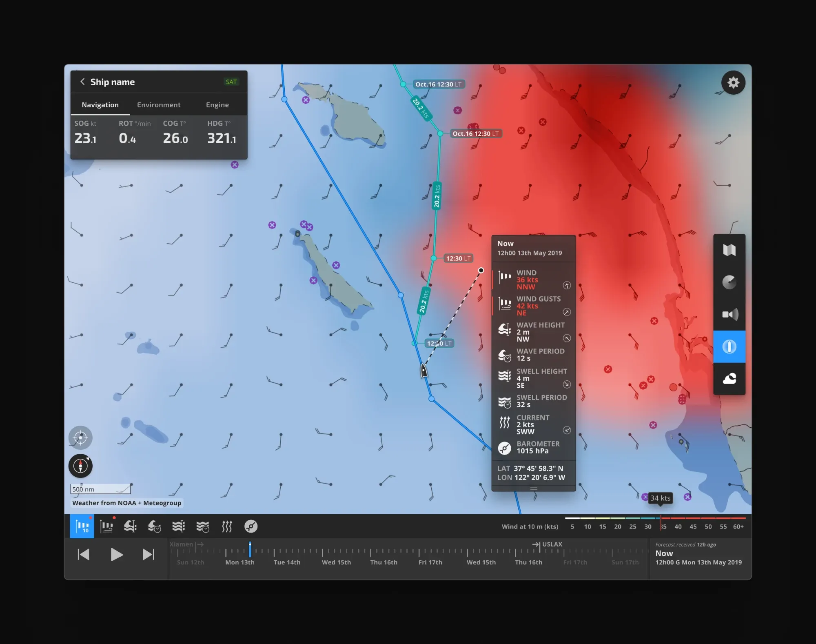Screen dimensions: 816x644
Task: Click the Now forecast time label
Action: coord(664,553)
